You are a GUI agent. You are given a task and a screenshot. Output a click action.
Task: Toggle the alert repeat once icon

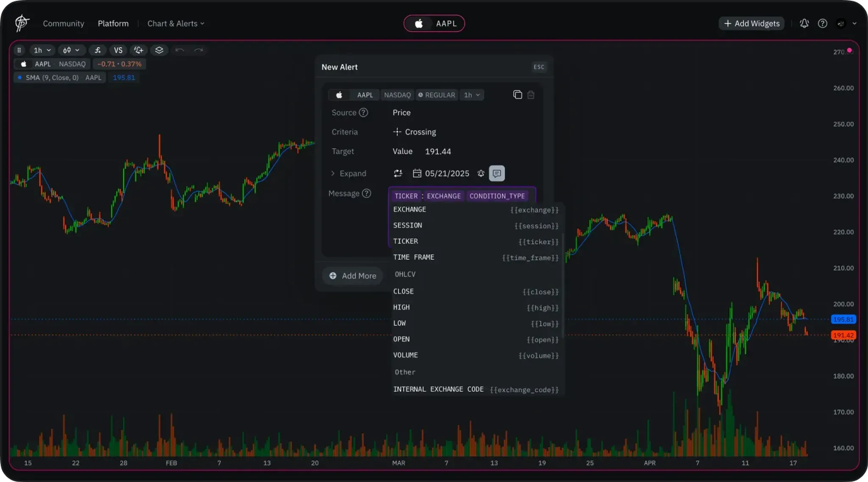tap(398, 173)
